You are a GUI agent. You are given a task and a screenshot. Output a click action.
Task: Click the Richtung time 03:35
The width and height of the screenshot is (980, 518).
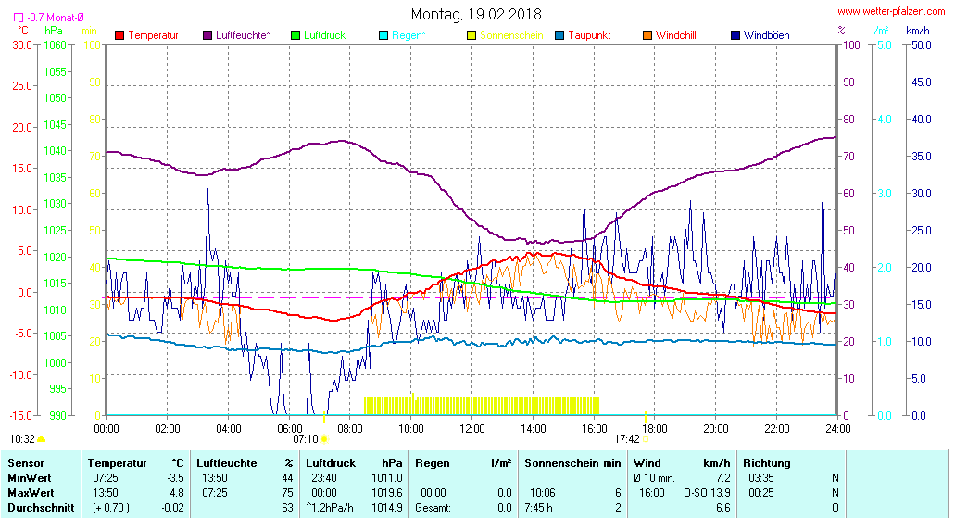point(761,478)
